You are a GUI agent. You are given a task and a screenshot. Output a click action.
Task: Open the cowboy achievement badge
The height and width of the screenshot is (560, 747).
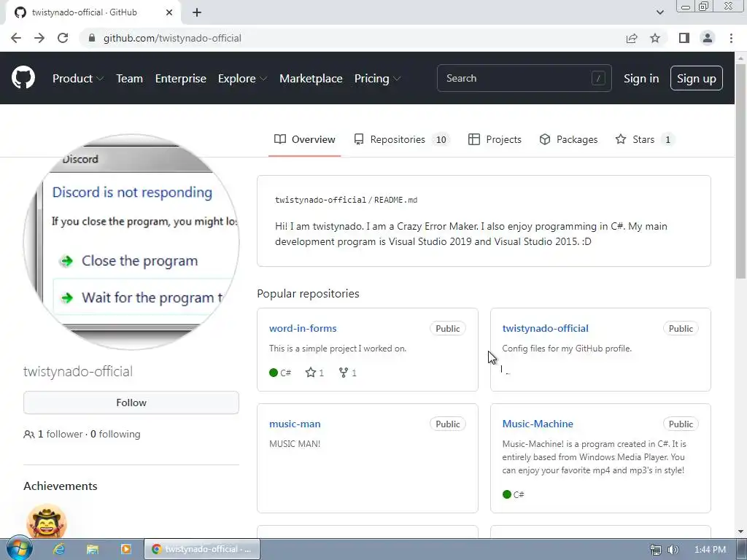[47, 521]
